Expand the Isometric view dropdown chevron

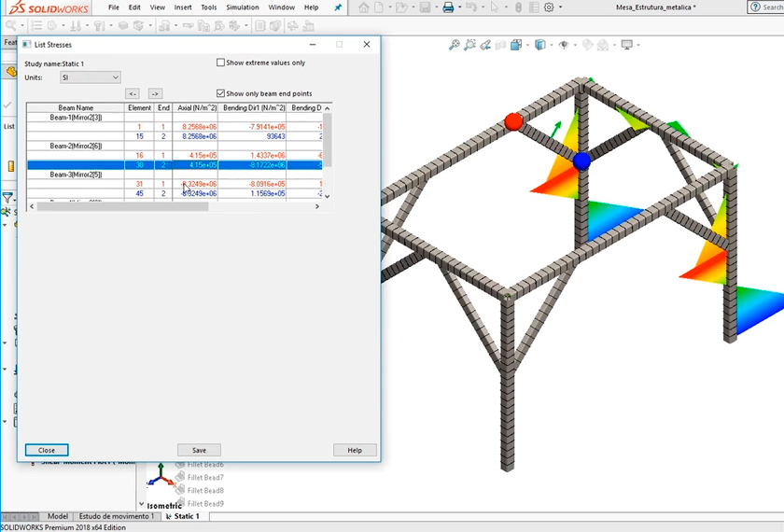(x=142, y=506)
